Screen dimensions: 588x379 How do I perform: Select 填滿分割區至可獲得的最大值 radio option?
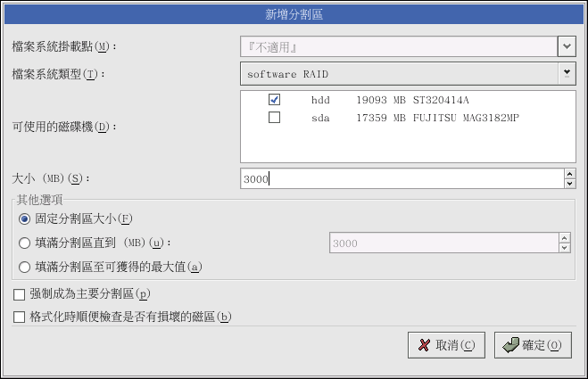click(x=24, y=265)
